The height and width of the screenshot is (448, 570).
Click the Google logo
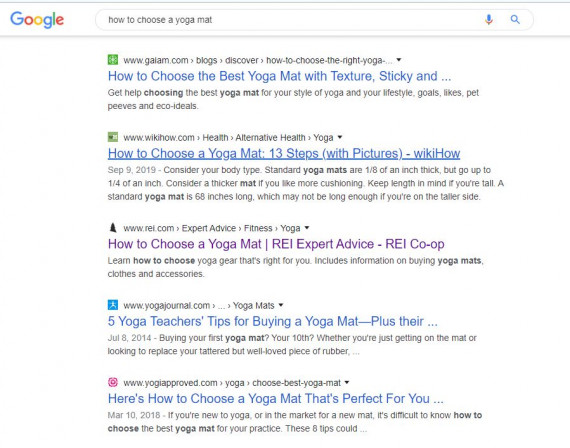click(x=37, y=20)
